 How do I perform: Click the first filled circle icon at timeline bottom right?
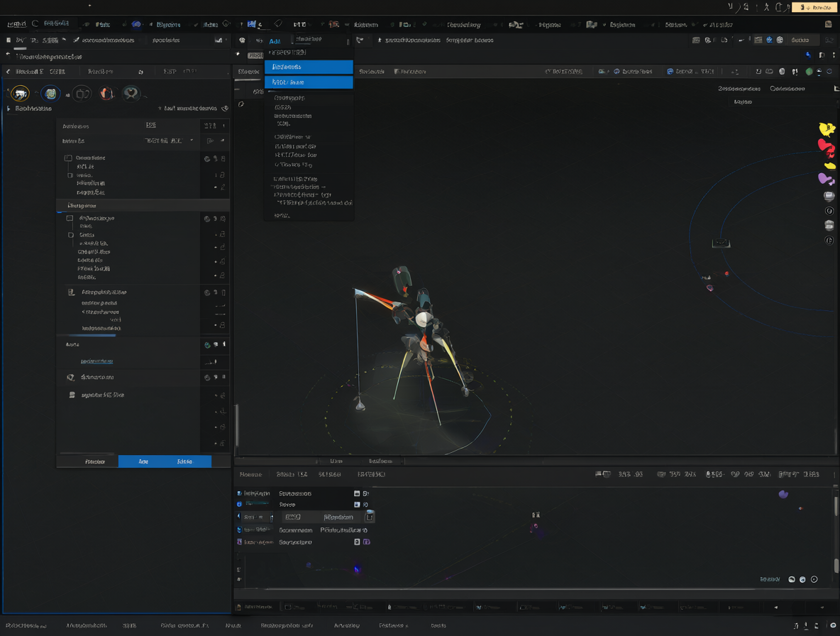(x=792, y=579)
